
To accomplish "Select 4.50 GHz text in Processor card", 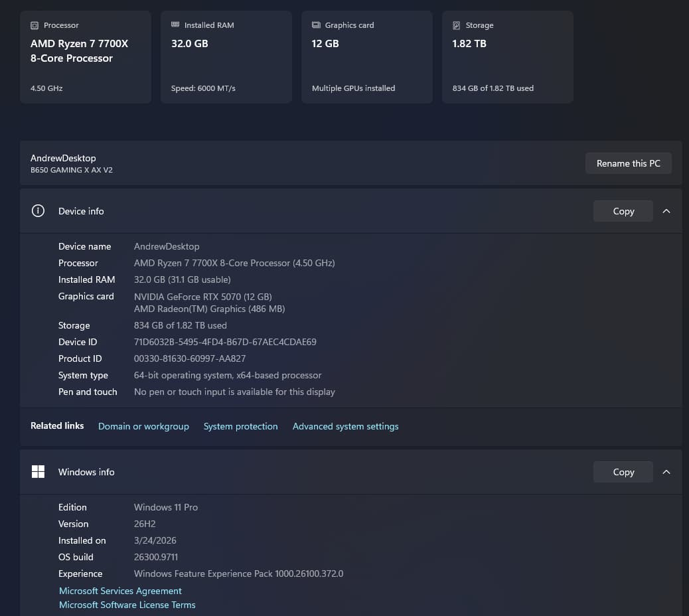I will (x=46, y=88).
